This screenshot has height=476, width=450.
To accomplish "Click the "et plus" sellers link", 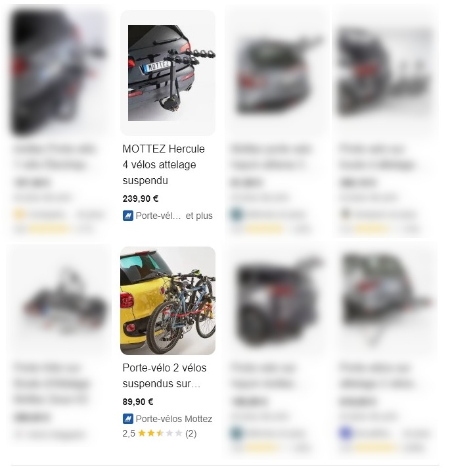I will (x=199, y=216).
